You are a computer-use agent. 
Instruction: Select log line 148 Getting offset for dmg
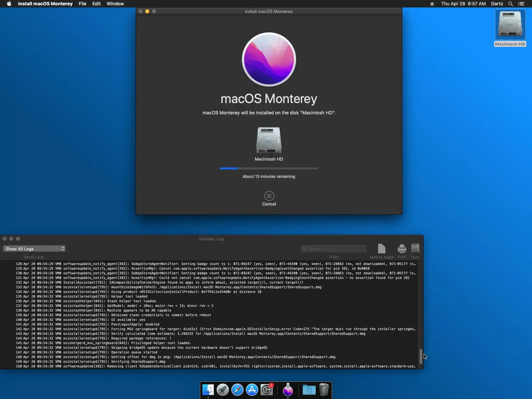pos(209,357)
